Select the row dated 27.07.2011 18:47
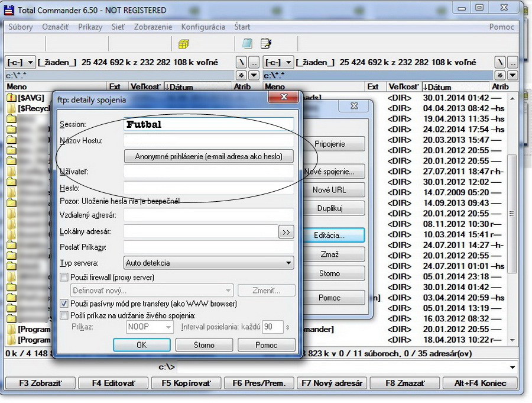 tap(386, 172)
